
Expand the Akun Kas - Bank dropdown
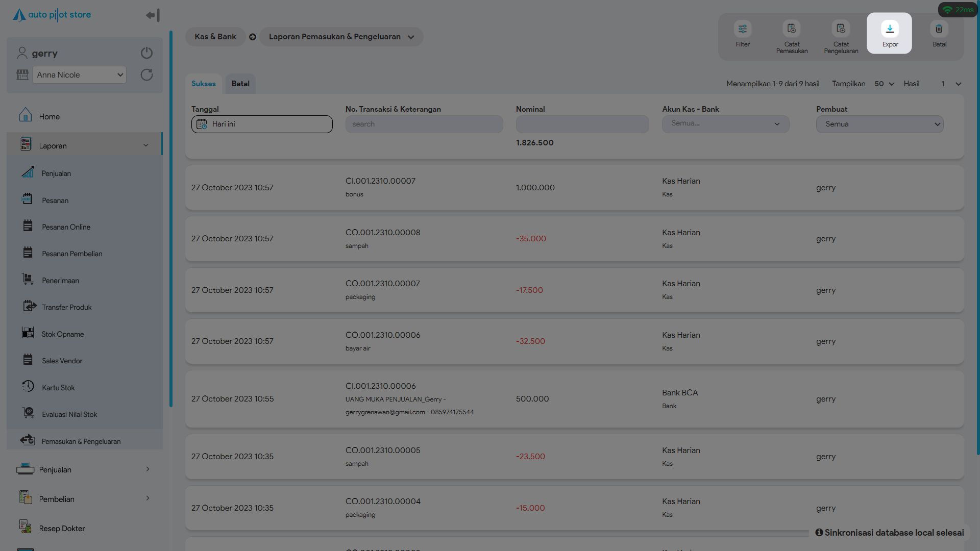coord(725,124)
